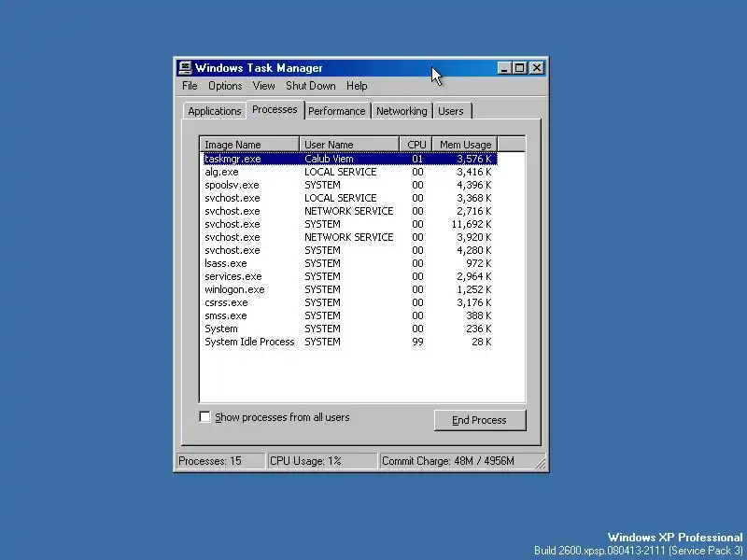The image size is (747, 560).
Task: Select the System Idle Process row
Action: click(349, 342)
